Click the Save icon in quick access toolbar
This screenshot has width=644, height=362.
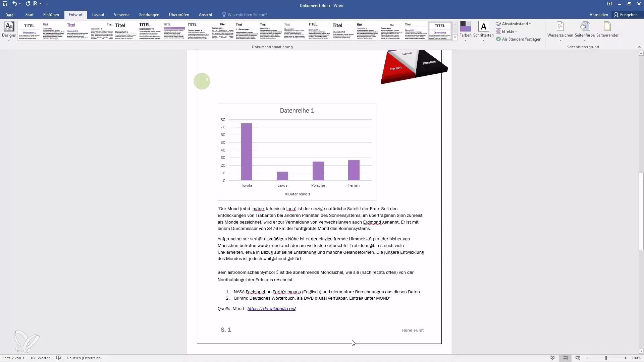pyautogui.click(x=5, y=4)
